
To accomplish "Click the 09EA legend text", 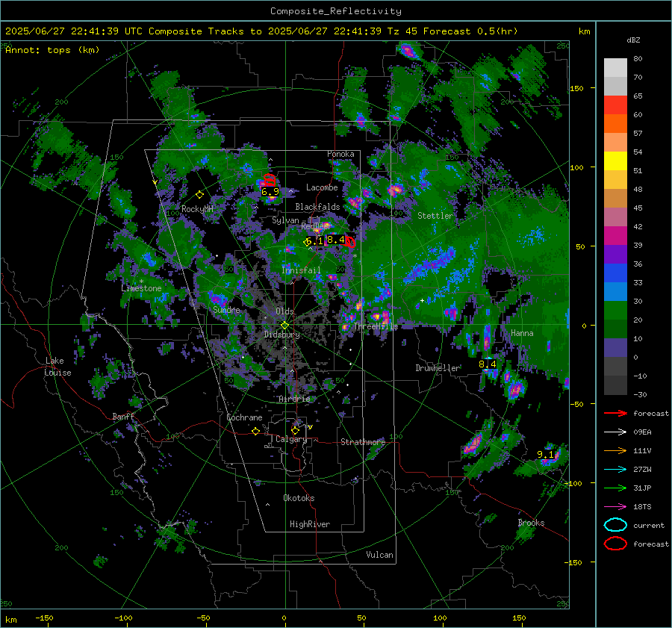I will coord(642,432).
